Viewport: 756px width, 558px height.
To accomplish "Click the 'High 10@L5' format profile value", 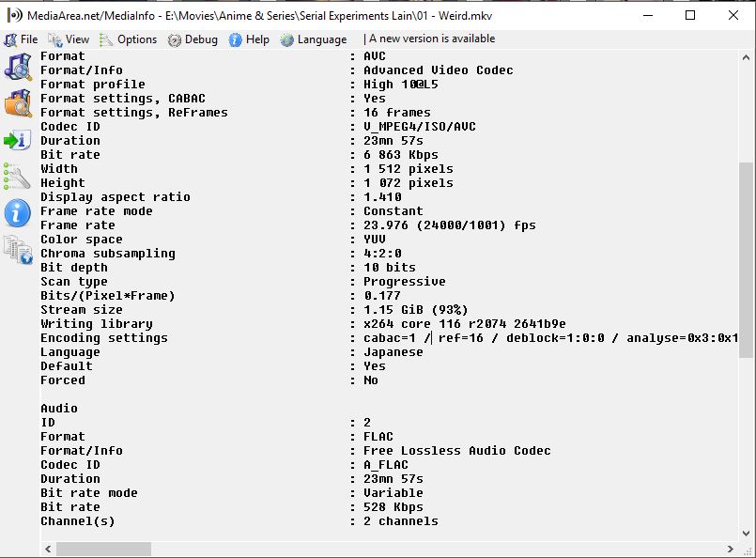I will tap(401, 85).
